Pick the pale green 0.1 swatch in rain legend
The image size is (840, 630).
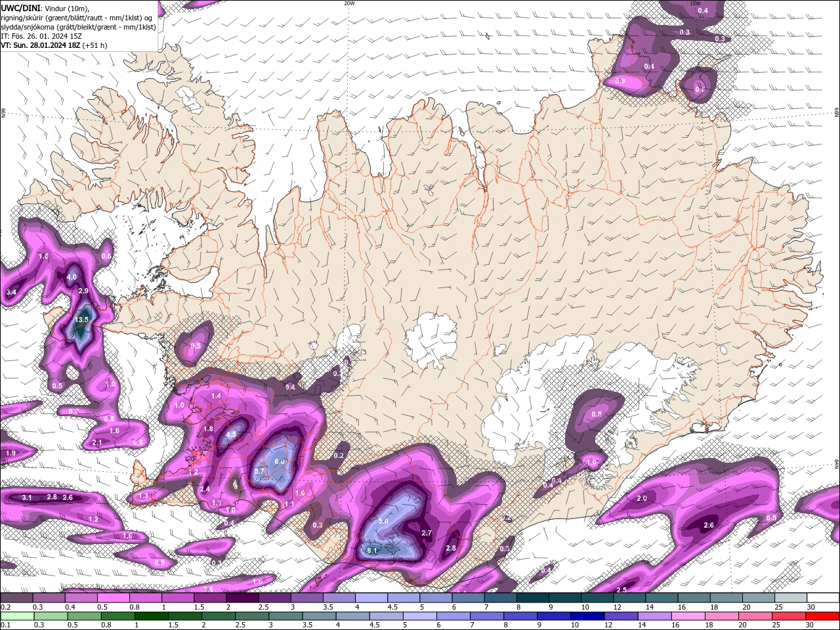point(17,616)
